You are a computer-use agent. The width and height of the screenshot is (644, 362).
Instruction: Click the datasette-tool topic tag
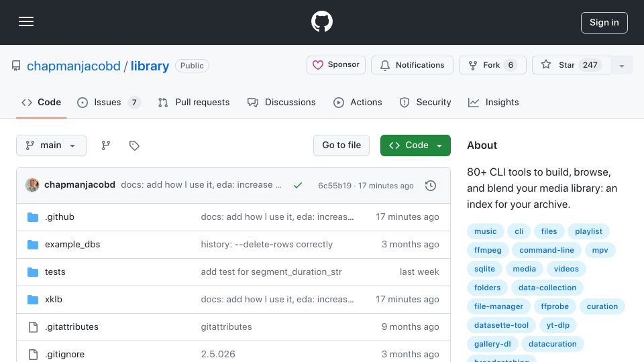tap(502, 326)
